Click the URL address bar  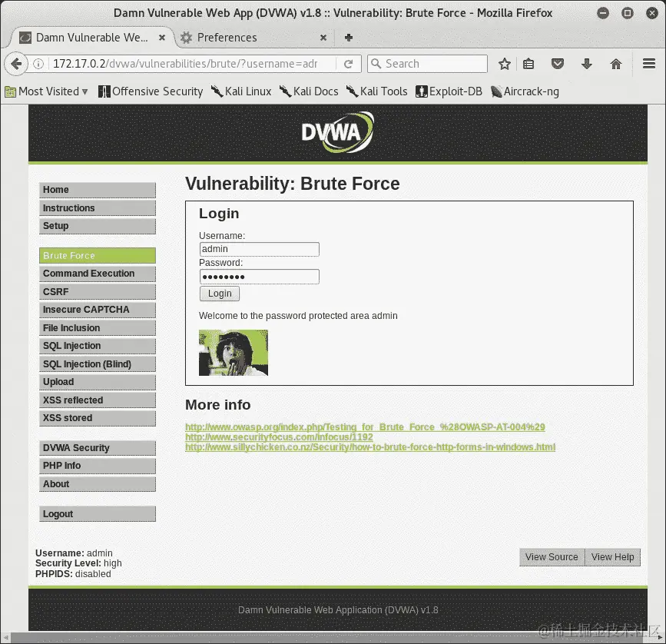pyautogui.click(x=185, y=64)
